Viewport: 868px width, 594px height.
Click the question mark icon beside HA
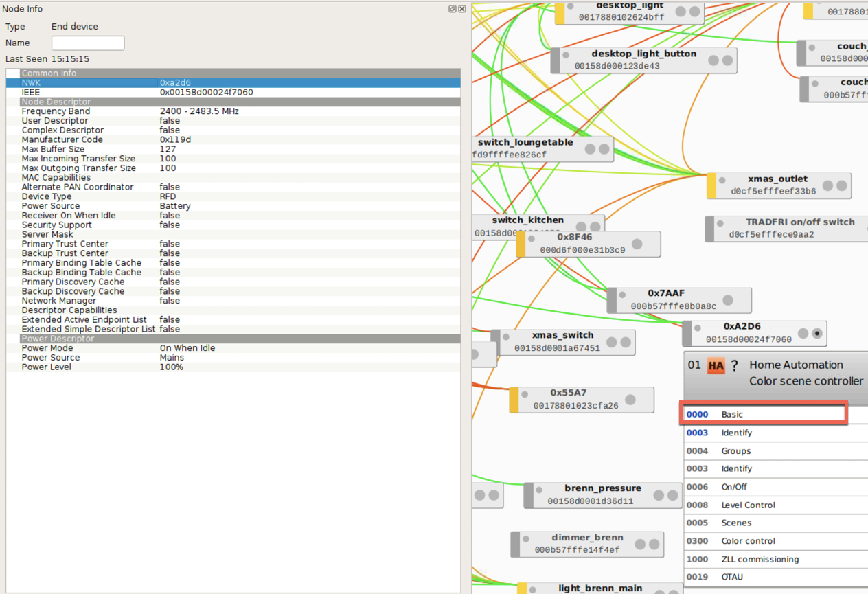tap(734, 366)
